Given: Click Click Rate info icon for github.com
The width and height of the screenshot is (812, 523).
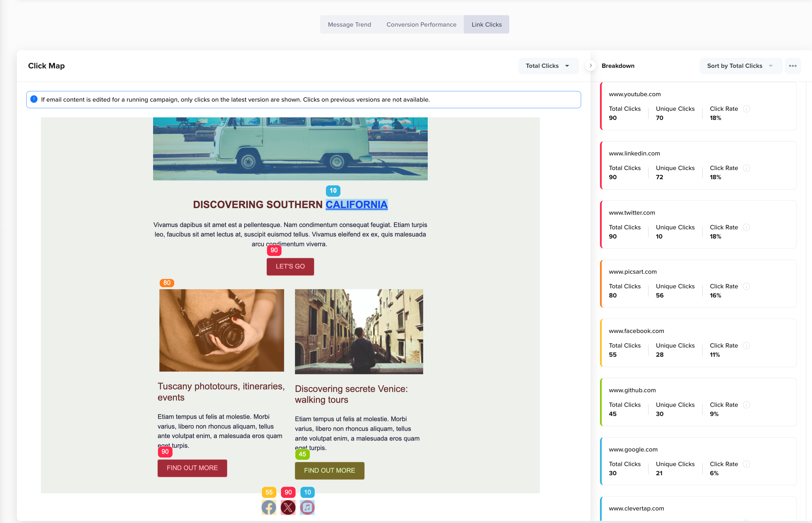Looking at the screenshot, I should tap(746, 405).
